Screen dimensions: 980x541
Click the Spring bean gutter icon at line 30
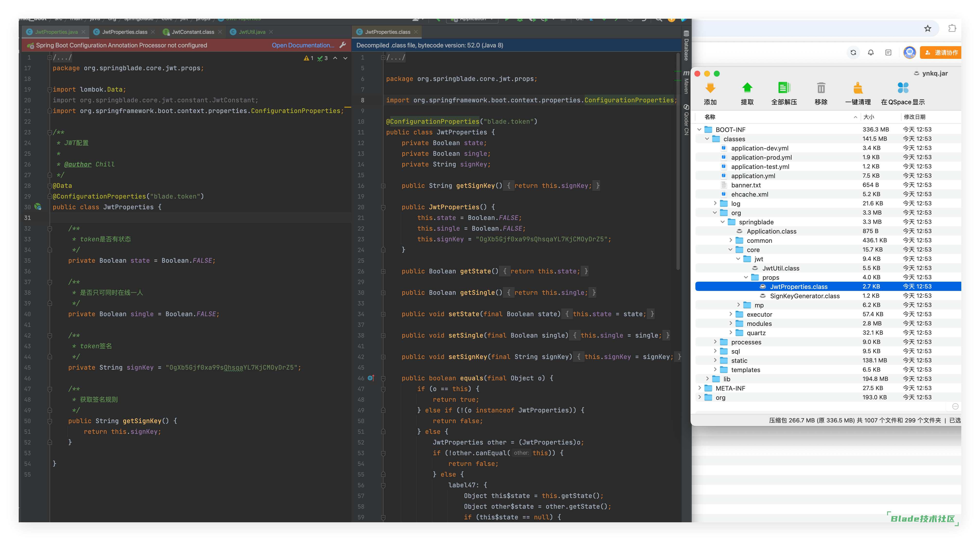38,207
